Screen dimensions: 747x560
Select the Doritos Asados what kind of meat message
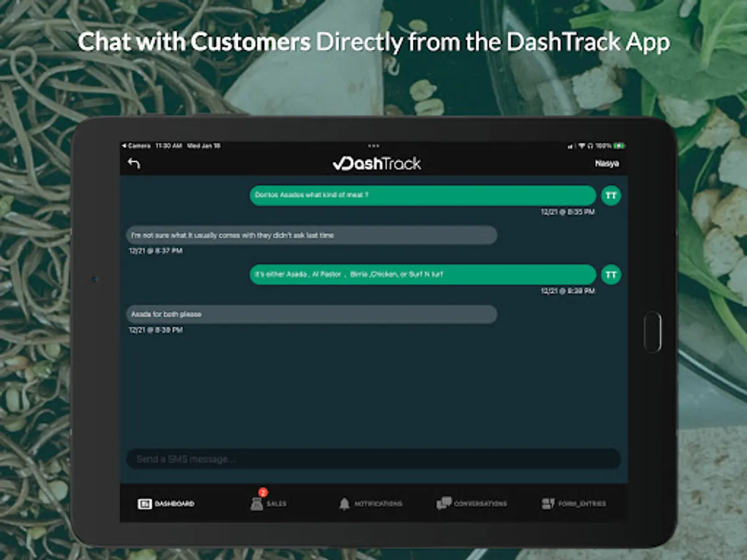[423, 195]
